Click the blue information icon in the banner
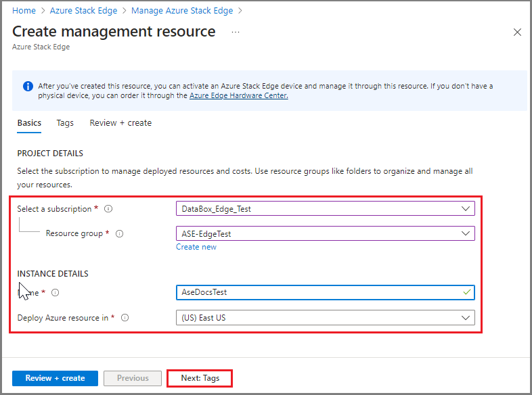Image resolution: width=532 pixels, height=395 pixels. tap(28, 87)
